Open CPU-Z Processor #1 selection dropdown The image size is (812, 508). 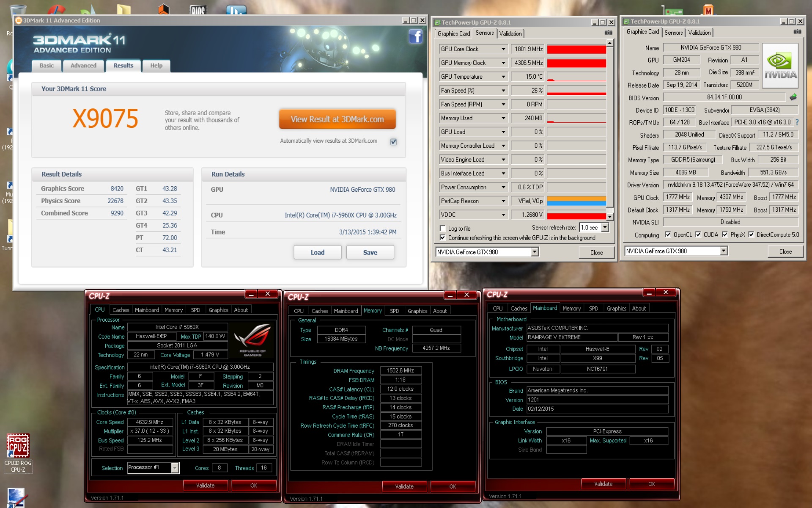point(175,467)
